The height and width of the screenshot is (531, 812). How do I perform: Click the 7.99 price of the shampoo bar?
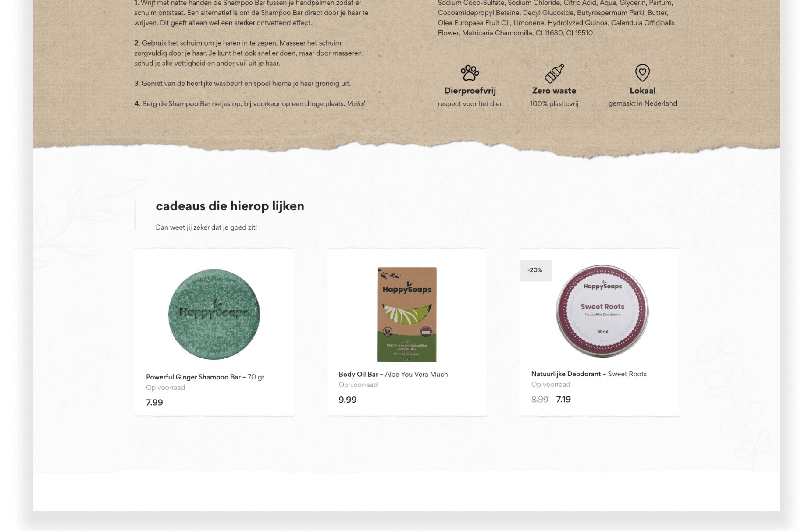(154, 402)
